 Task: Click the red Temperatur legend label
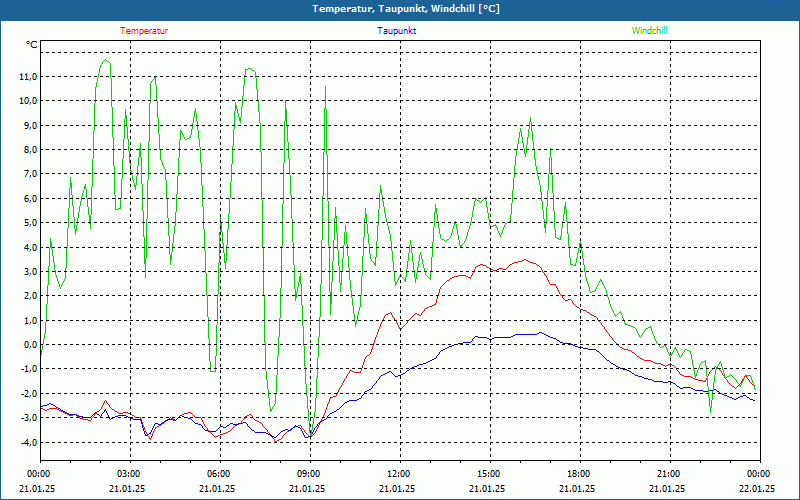pos(144,31)
